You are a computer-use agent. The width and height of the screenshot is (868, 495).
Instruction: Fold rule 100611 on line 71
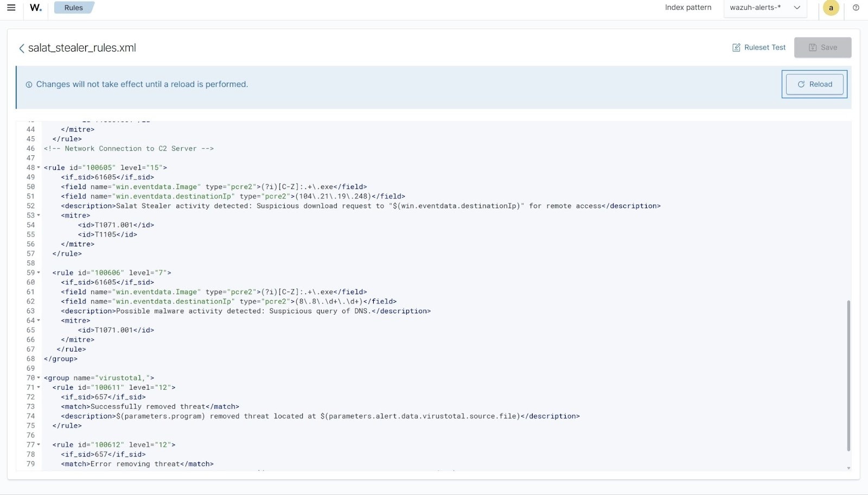coord(39,388)
